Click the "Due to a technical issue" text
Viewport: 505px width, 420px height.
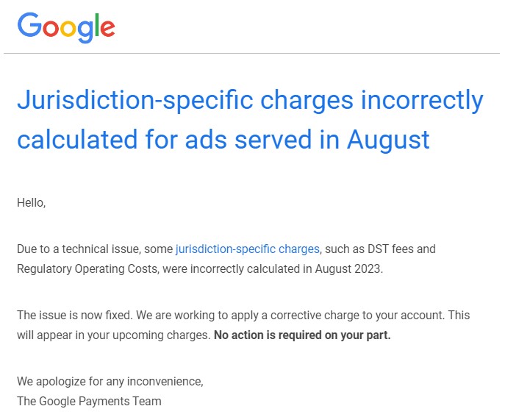(78, 249)
